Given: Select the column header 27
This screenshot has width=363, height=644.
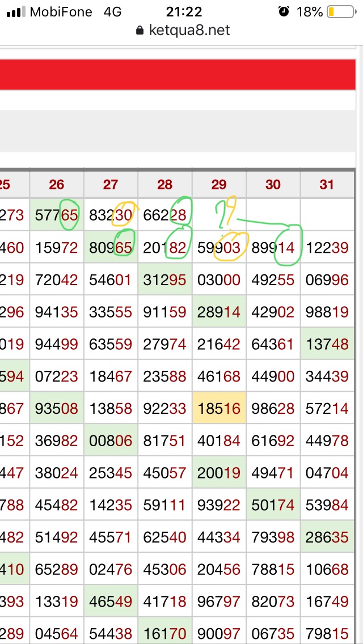Looking at the screenshot, I should [111, 184].
